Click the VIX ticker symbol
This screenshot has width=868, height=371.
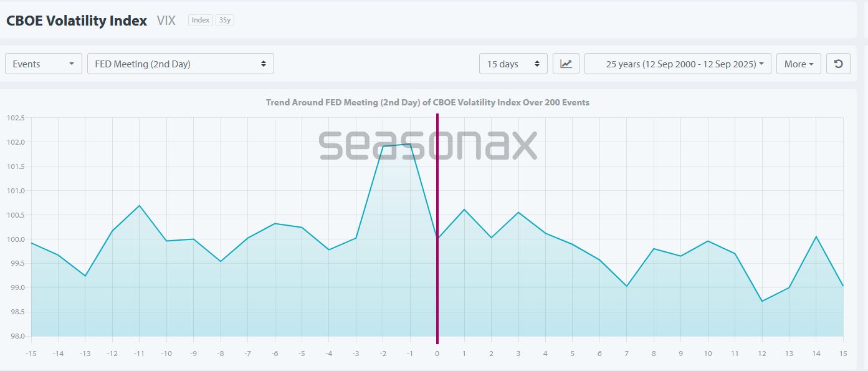[166, 21]
